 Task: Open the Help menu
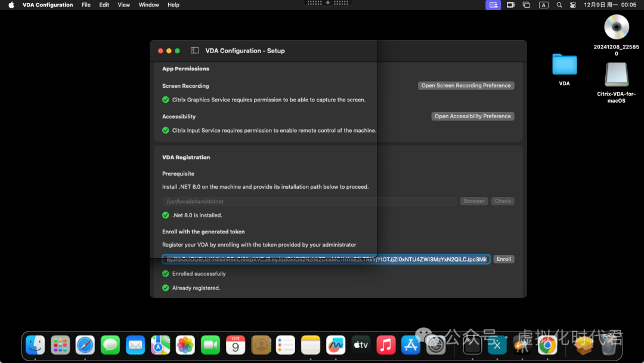174,5
